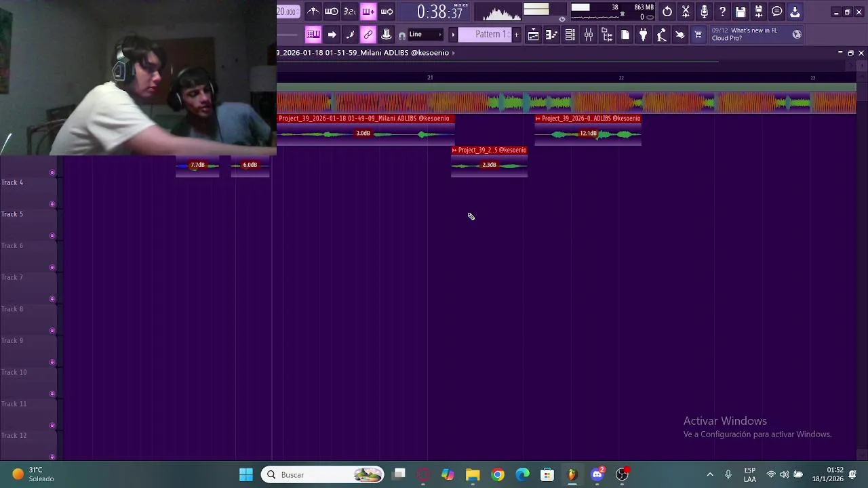Image resolution: width=868 pixels, height=488 pixels.
Task: Toggle the multilink to controllers icon
Action: coord(368,35)
